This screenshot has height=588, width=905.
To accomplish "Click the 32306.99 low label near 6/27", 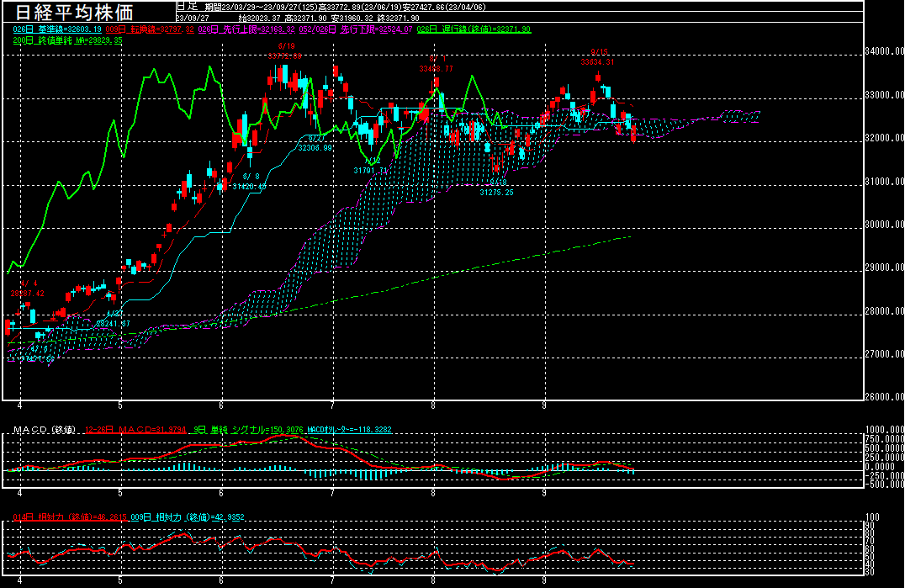I will point(315,148).
